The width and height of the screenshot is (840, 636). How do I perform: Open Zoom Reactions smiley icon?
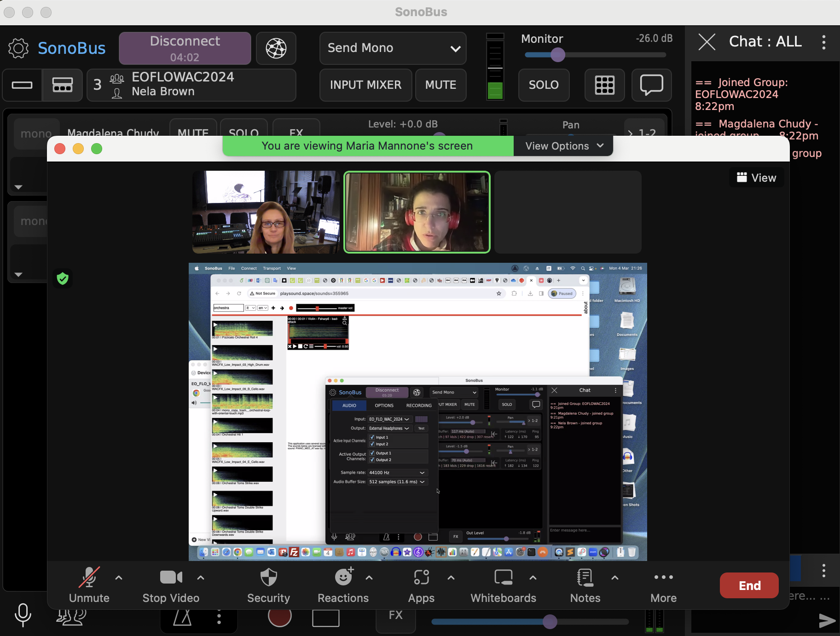[x=343, y=577]
